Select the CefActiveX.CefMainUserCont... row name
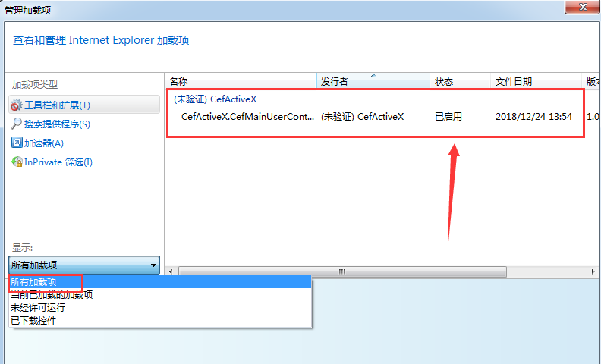601x364 pixels. 247,117
